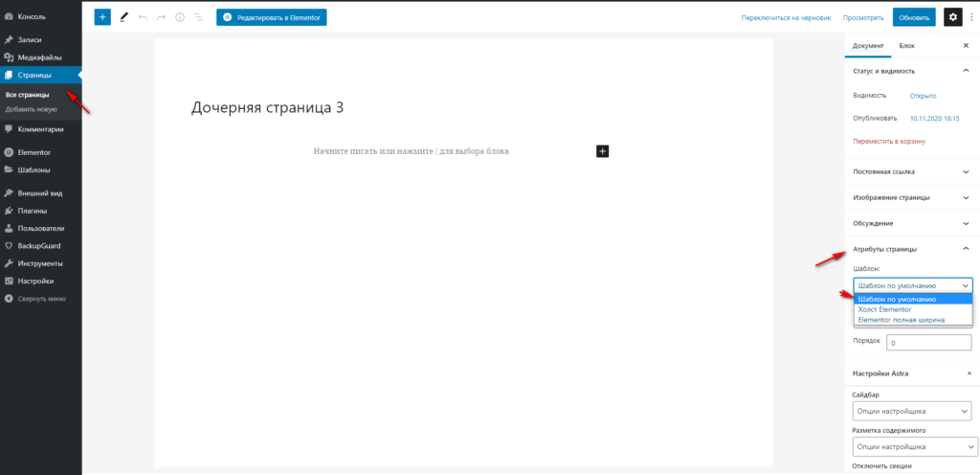The image size is (980, 475).
Task: Toggle the settings gear icon
Action: click(x=952, y=17)
